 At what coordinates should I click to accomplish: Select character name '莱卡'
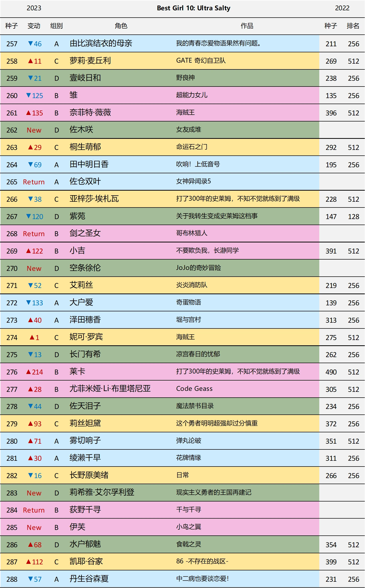pyautogui.click(x=77, y=371)
